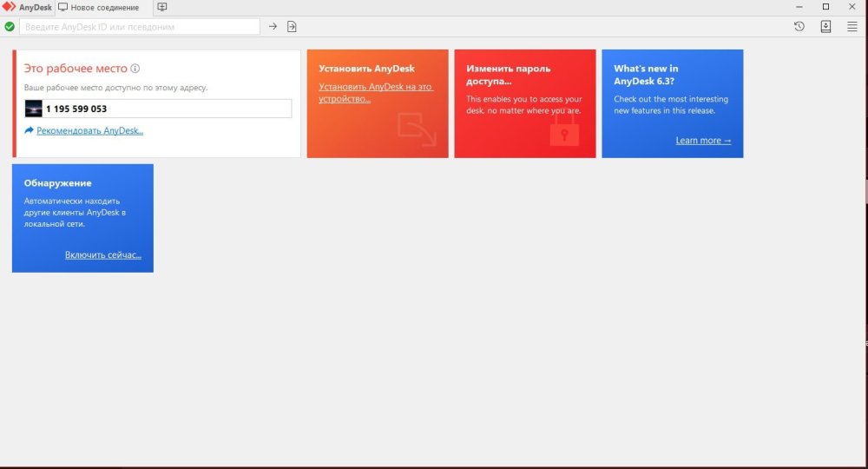Click the Обнаружение tile heading
Screen dimensions: 868x469
click(x=57, y=183)
